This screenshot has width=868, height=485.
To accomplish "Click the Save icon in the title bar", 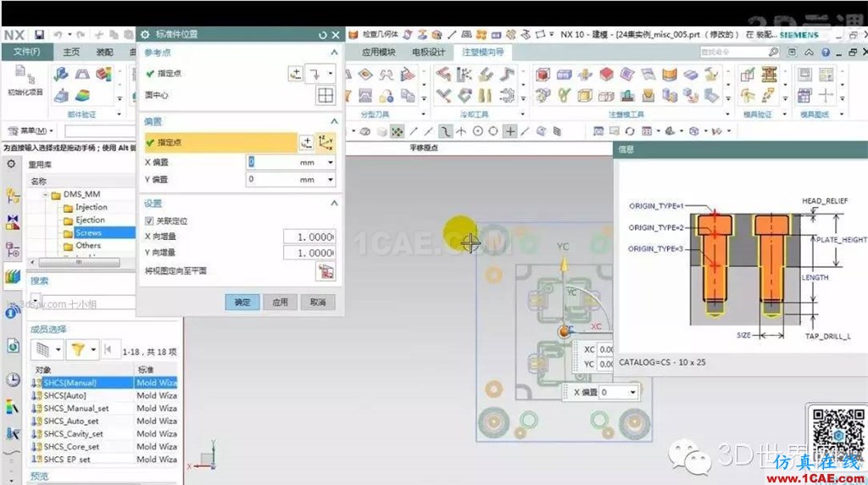I will point(39,35).
